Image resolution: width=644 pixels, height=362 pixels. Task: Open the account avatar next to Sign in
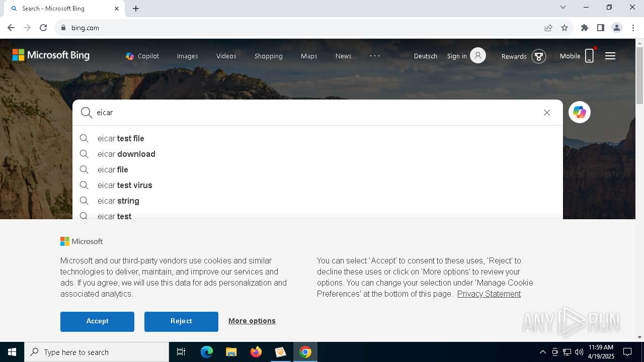(478, 55)
